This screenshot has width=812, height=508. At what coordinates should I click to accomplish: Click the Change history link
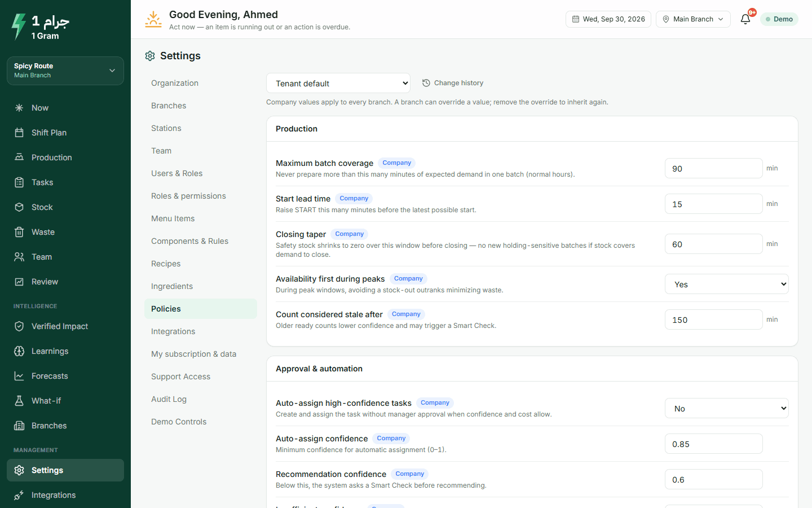453,83
